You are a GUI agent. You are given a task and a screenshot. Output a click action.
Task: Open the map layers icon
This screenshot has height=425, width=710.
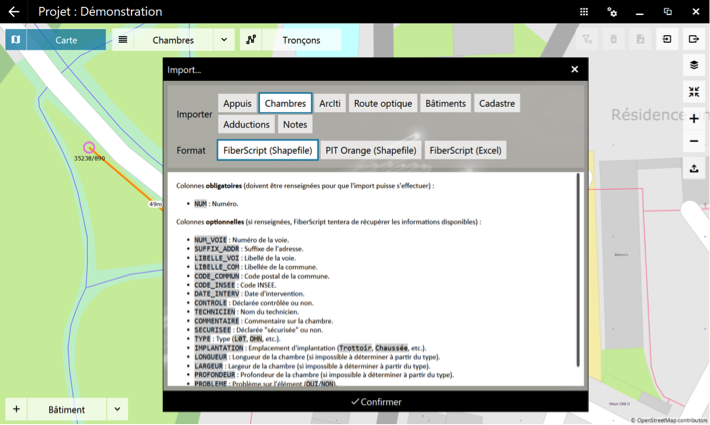point(694,65)
